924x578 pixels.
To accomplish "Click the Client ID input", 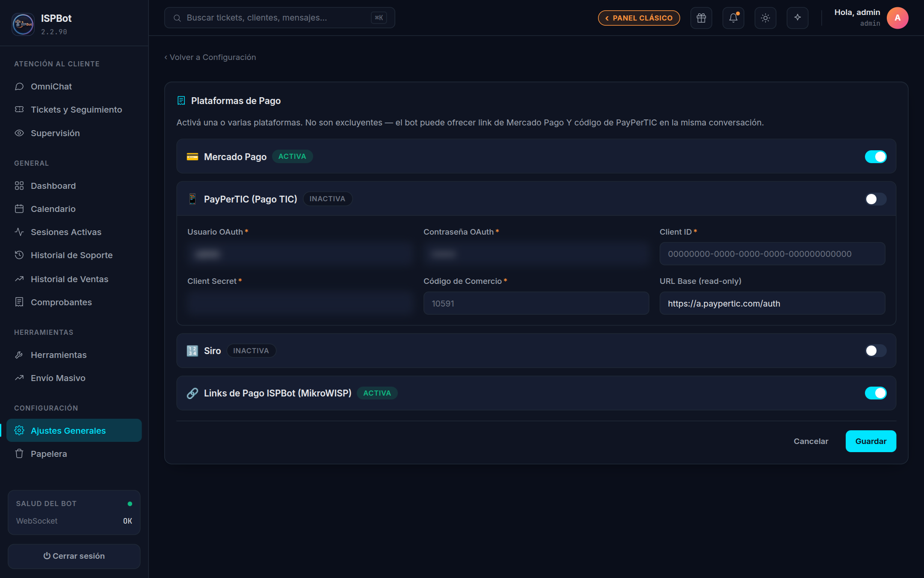I will point(772,254).
